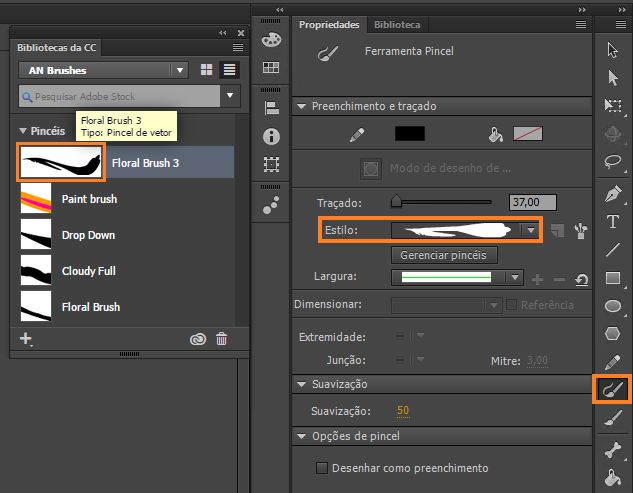Collapse the Suavização section
The image size is (633, 493).
click(301, 384)
